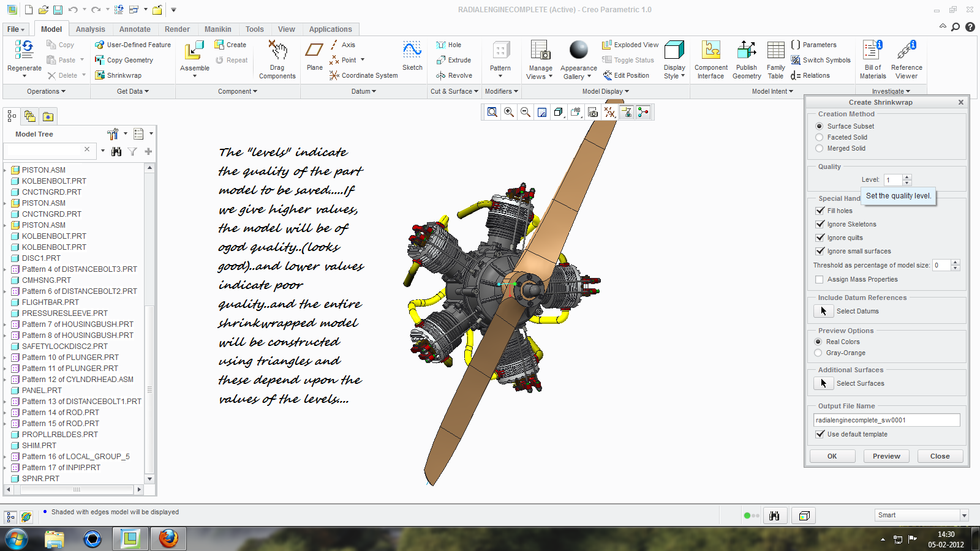Expand the Model Display group dropdown
980x551 pixels.
click(605, 91)
